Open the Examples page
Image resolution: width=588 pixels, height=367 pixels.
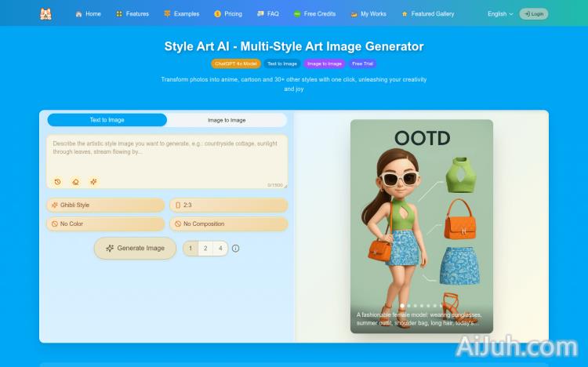(x=182, y=14)
